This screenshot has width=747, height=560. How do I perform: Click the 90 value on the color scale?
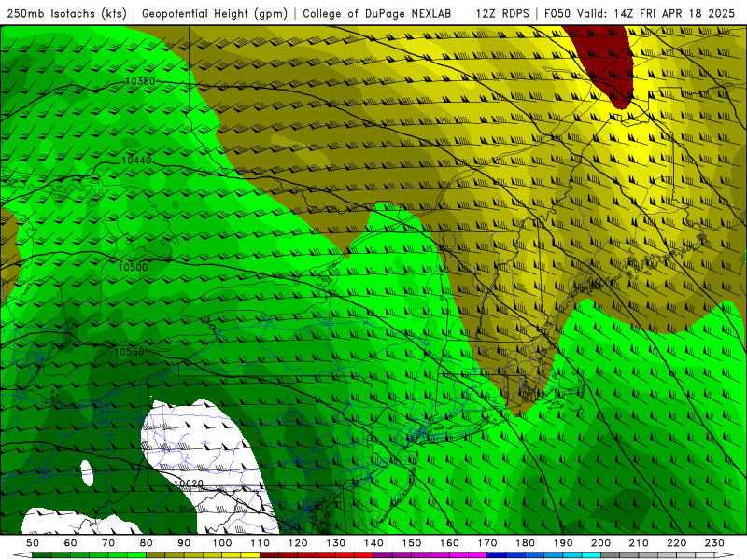click(x=184, y=543)
